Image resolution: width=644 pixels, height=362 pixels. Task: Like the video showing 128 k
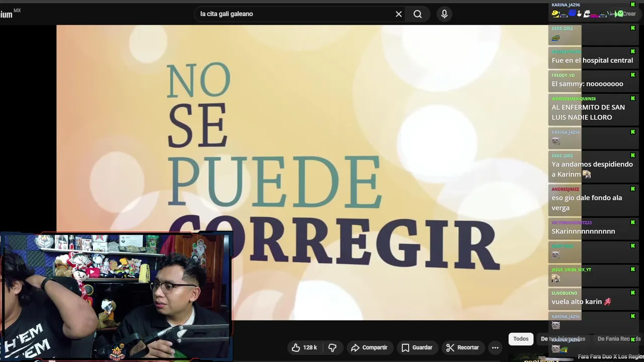[x=305, y=347]
